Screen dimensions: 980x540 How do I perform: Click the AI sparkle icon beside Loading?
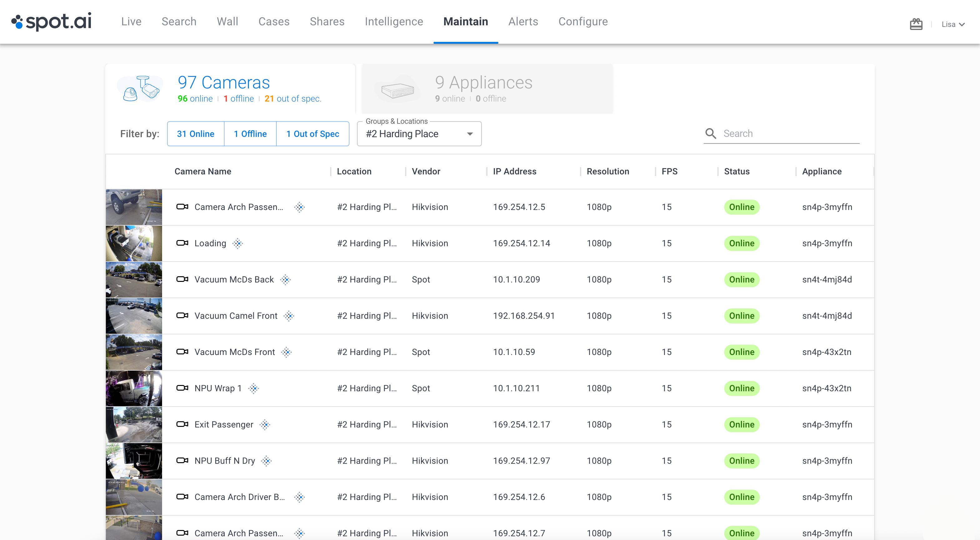point(238,243)
